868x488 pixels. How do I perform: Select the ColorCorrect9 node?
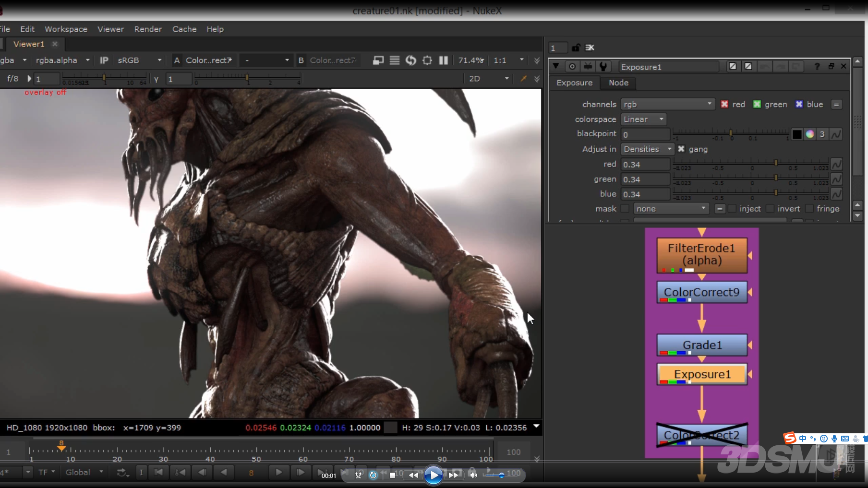(x=702, y=292)
